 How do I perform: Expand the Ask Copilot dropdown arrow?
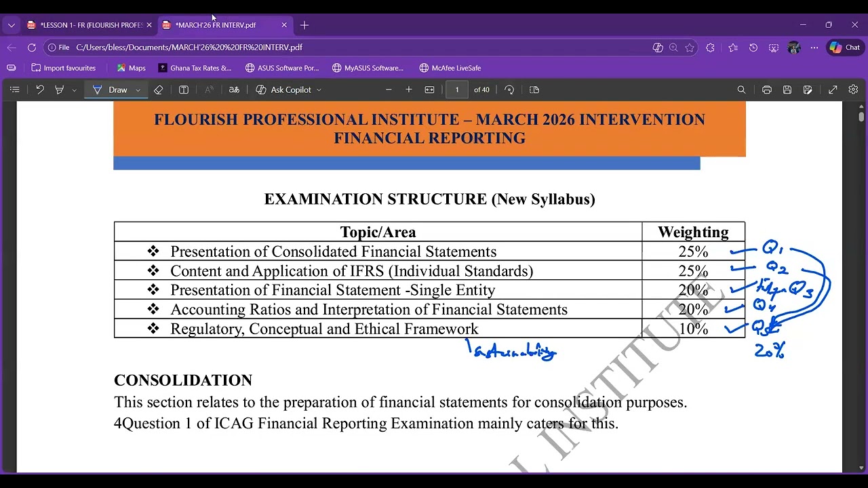tap(319, 89)
